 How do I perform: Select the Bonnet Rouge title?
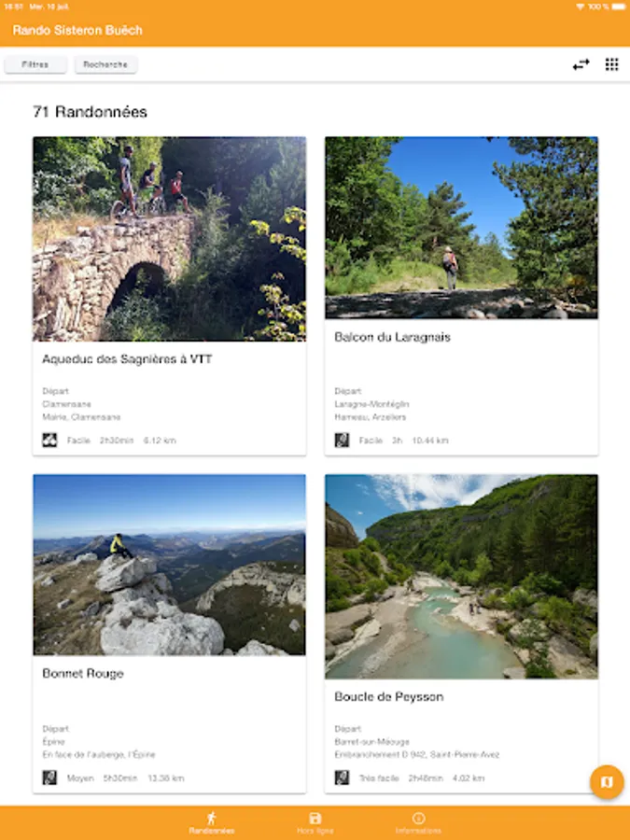click(83, 673)
